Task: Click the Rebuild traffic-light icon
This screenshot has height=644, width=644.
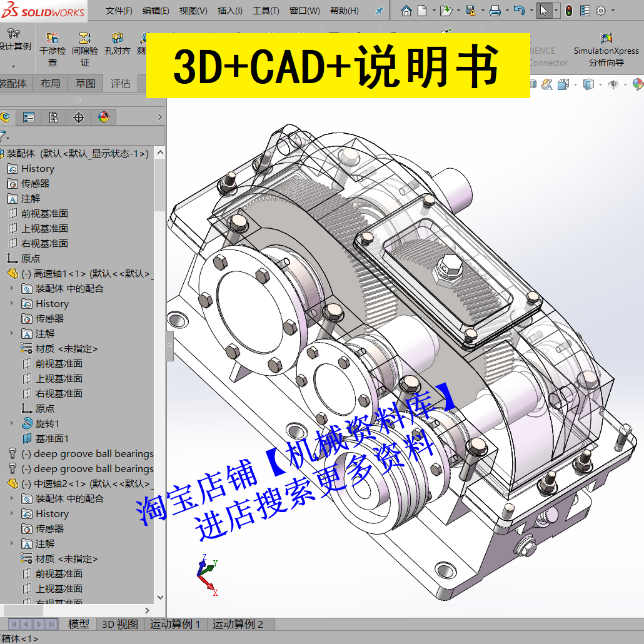Action: 569,10
